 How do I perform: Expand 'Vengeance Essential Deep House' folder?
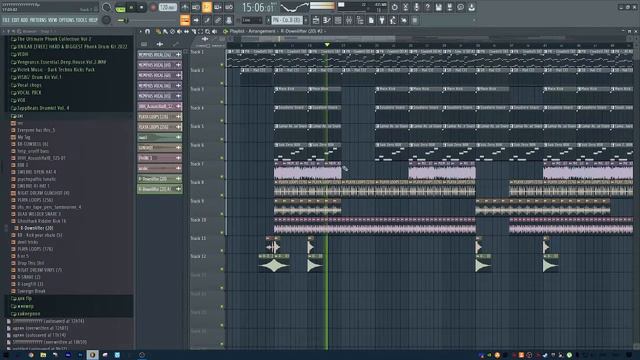pos(58,62)
